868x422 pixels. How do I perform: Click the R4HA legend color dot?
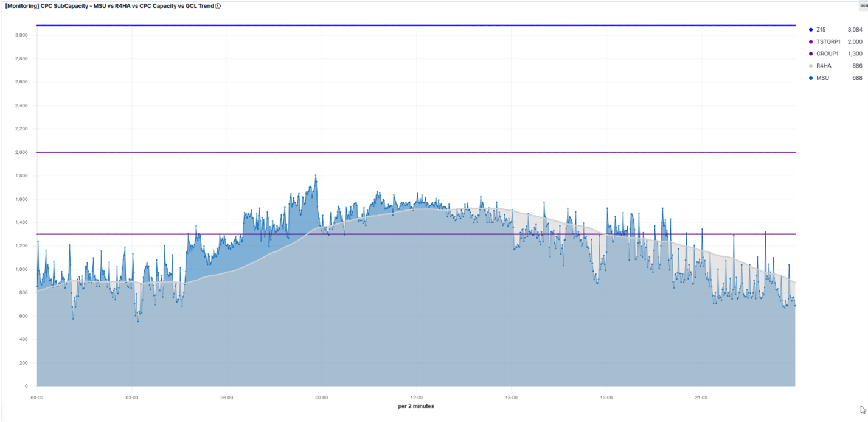click(810, 66)
